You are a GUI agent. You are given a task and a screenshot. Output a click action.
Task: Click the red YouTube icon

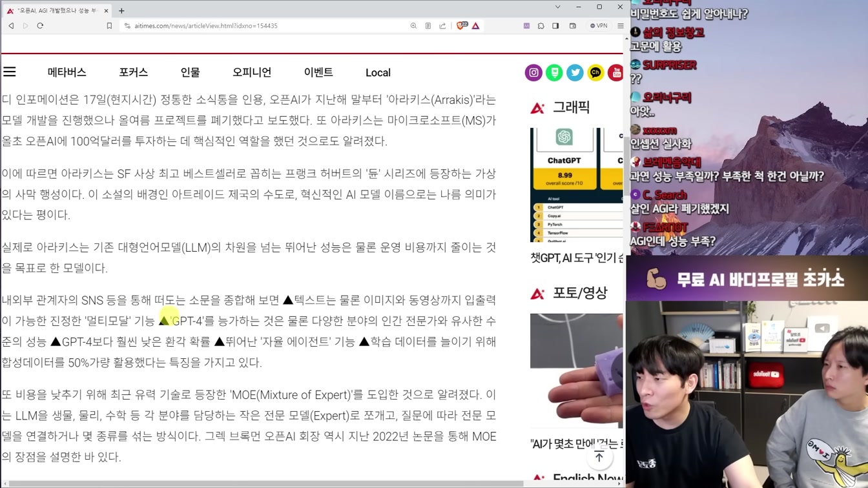coord(615,72)
